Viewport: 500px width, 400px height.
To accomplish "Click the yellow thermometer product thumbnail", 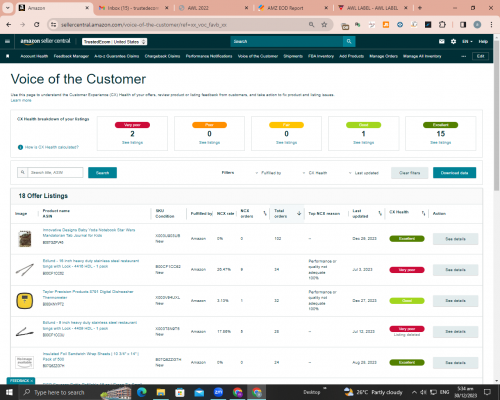I will [x=25, y=301].
